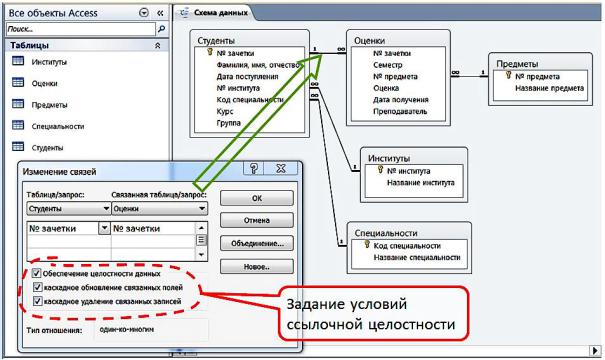Toggle Обеспечение целостности данных checkbox

[x=36, y=274]
